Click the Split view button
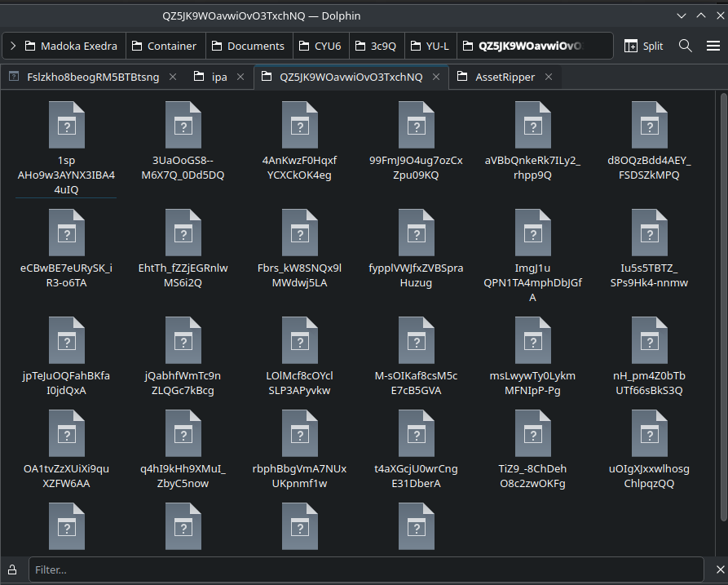 (x=643, y=47)
